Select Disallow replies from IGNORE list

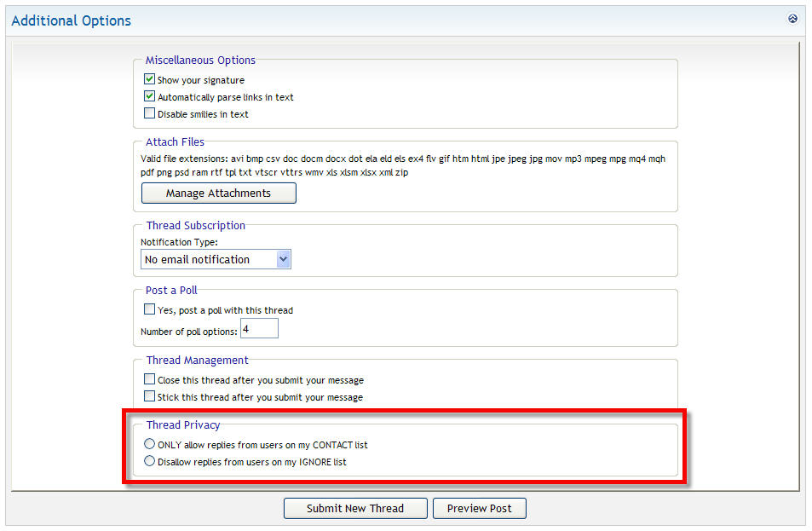coord(149,461)
